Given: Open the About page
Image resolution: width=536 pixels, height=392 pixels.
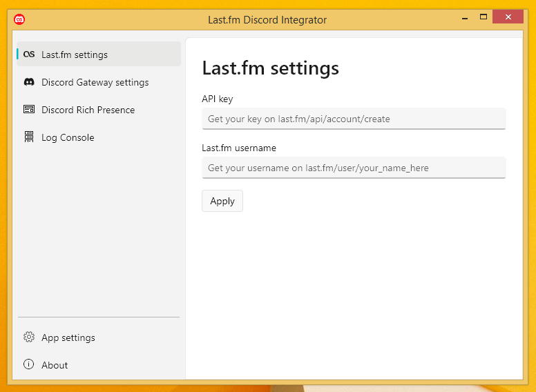Looking at the screenshot, I should pyautogui.click(x=99, y=365).
